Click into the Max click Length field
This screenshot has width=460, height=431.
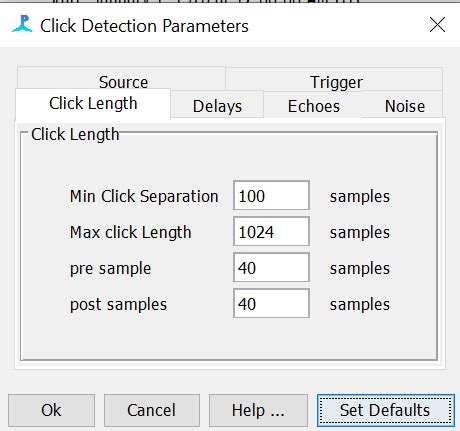click(x=271, y=231)
